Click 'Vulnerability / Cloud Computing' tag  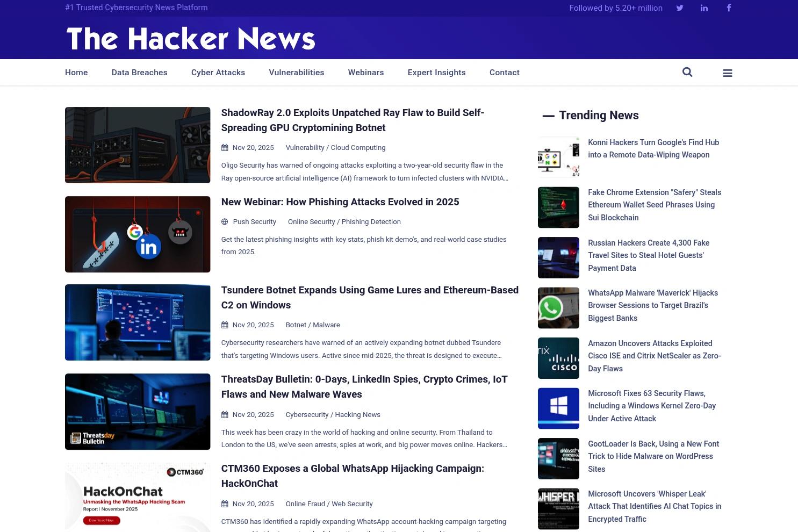tap(335, 148)
